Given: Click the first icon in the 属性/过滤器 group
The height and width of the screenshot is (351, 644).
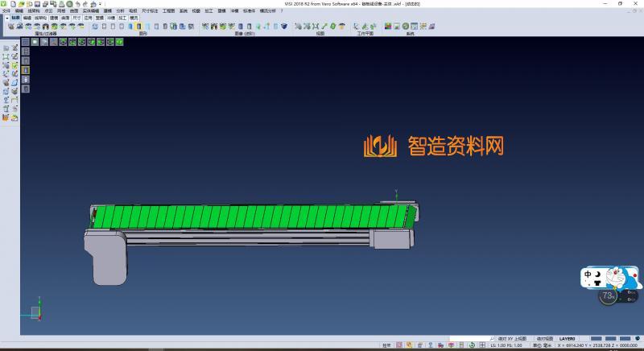Looking at the screenshot, I should point(11,27).
